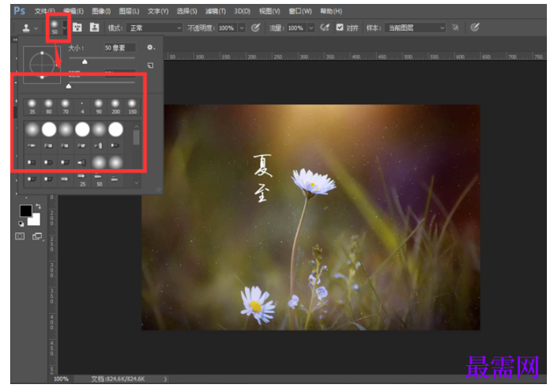Open the 图像(I) menu
554x392 pixels.
pos(101,11)
